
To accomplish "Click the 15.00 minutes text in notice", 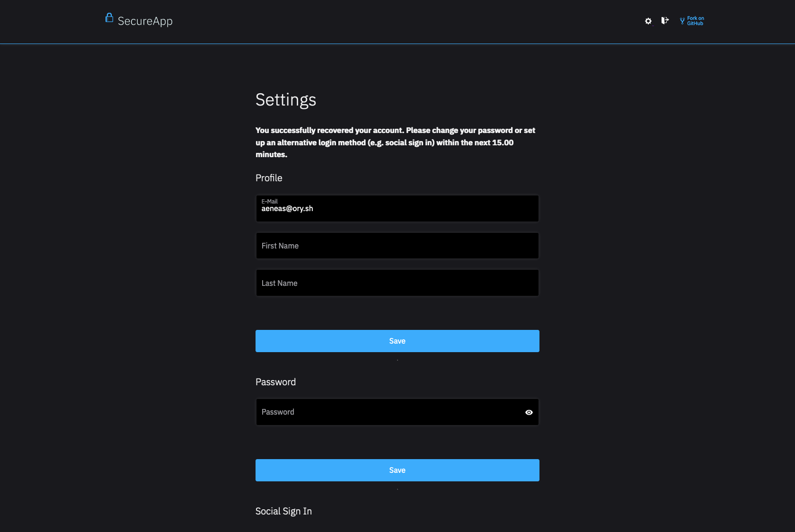I will (x=503, y=142).
